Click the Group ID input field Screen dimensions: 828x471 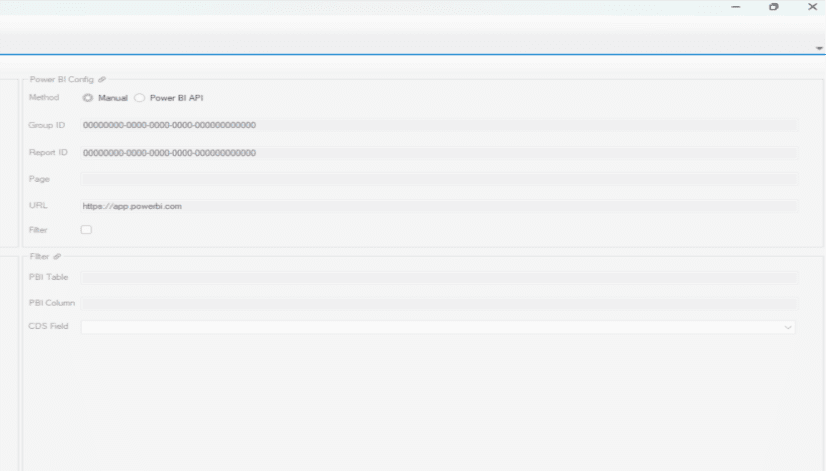coord(438,125)
